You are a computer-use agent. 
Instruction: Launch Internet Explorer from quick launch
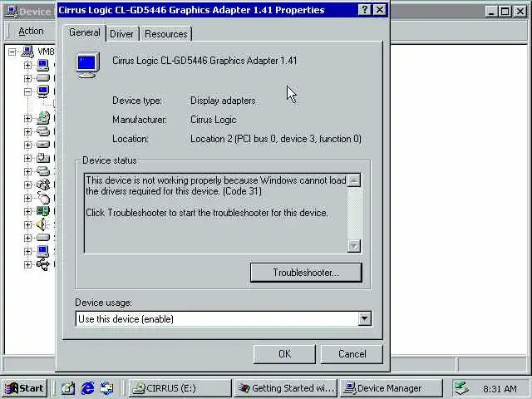pos(87,388)
